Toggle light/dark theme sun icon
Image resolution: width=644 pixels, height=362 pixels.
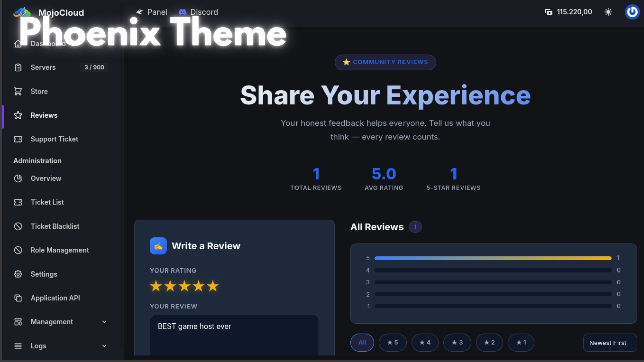coord(608,12)
